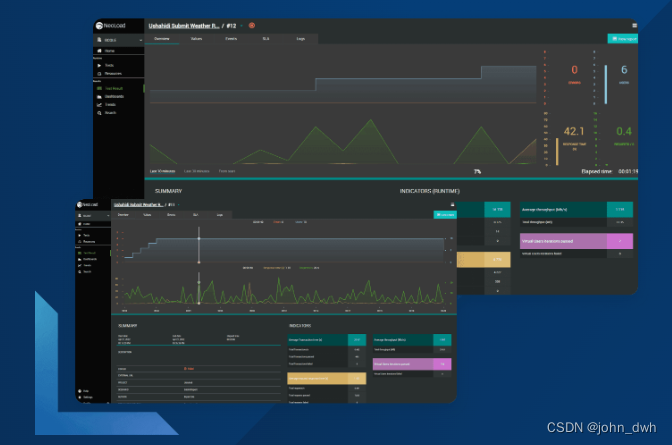Switch to Events tab in back window
The image size is (672, 445).
point(231,39)
